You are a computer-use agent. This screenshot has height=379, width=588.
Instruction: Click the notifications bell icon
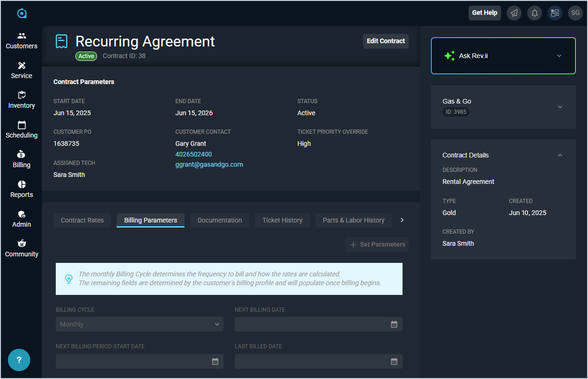(x=535, y=13)
